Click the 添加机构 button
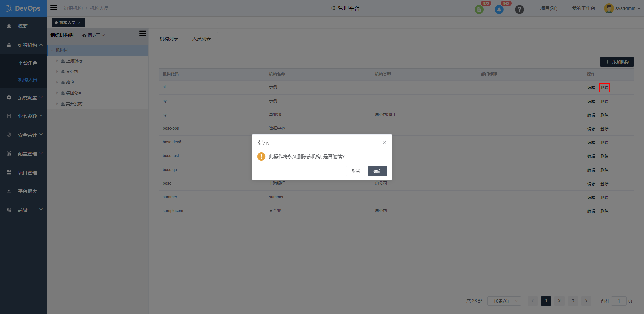644x314 pixels. (x=617, y=62)
